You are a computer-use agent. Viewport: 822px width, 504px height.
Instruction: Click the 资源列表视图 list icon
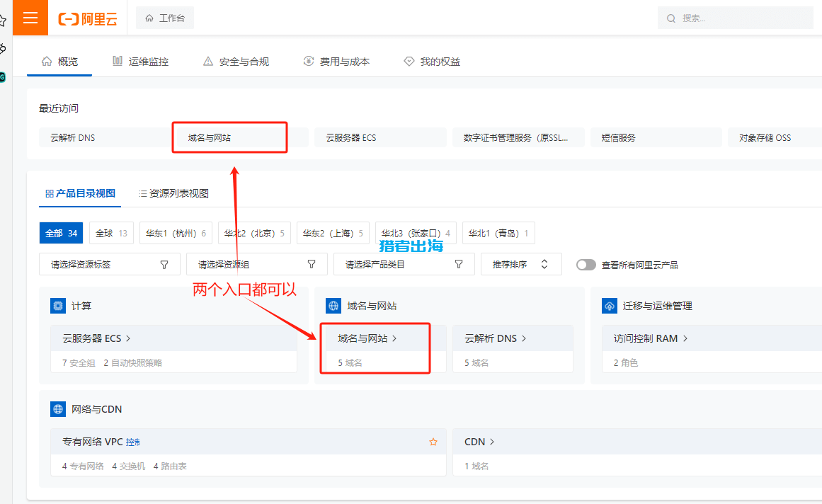click(142, 194)
